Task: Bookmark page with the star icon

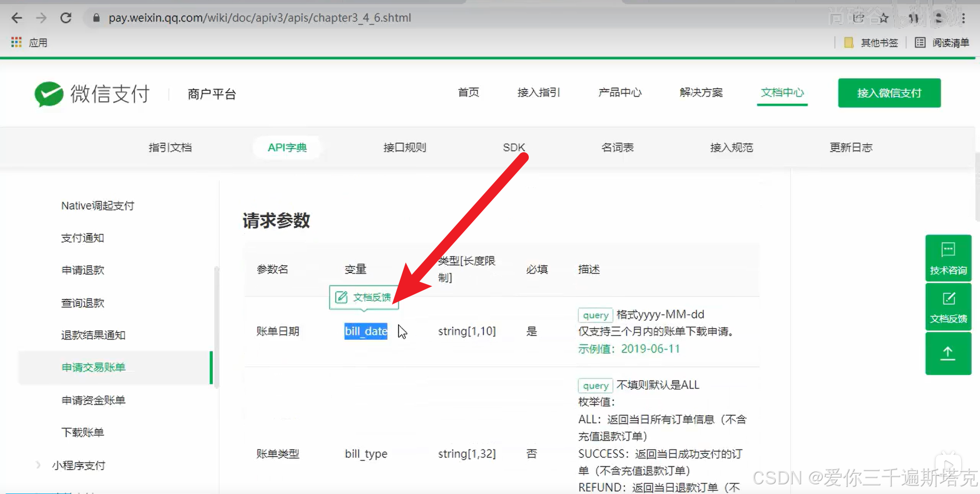Action: coord(884,18)
